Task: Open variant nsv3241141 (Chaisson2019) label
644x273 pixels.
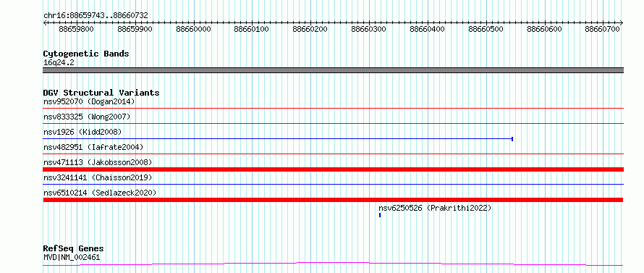Action: (x=98, y=177)
